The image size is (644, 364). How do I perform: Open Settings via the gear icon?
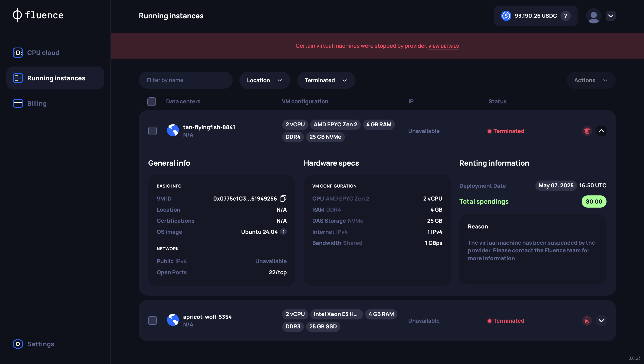(x=17, y=344)
